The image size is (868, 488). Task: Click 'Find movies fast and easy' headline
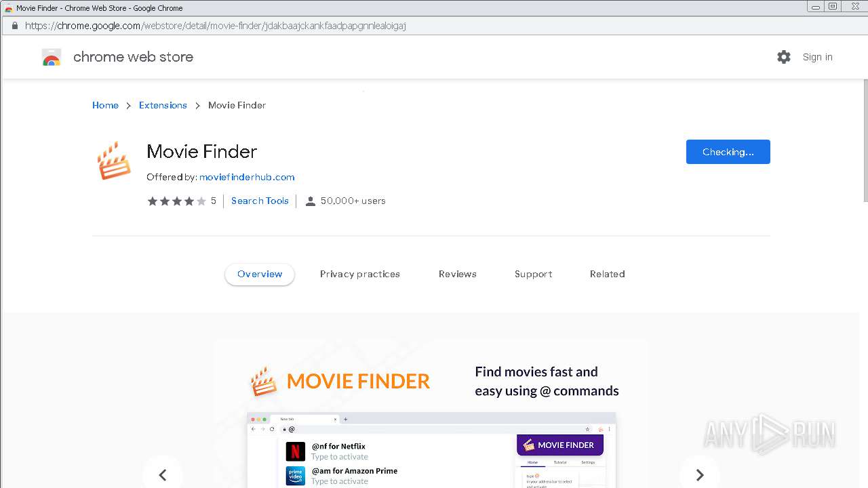[547, 381]
